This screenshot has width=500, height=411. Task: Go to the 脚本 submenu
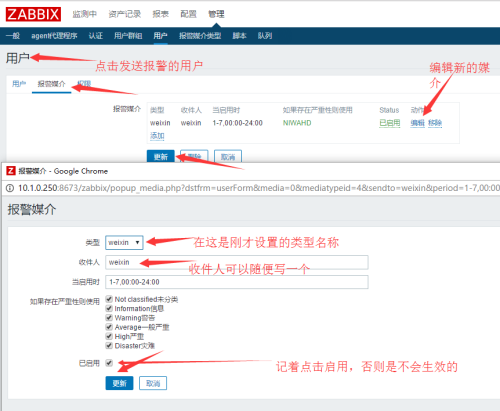(239, 36)
